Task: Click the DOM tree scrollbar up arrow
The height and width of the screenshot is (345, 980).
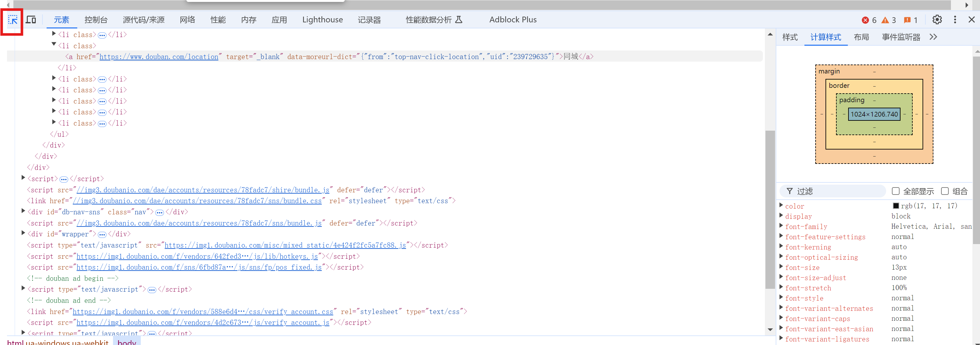Action: (x=770, y=34)
